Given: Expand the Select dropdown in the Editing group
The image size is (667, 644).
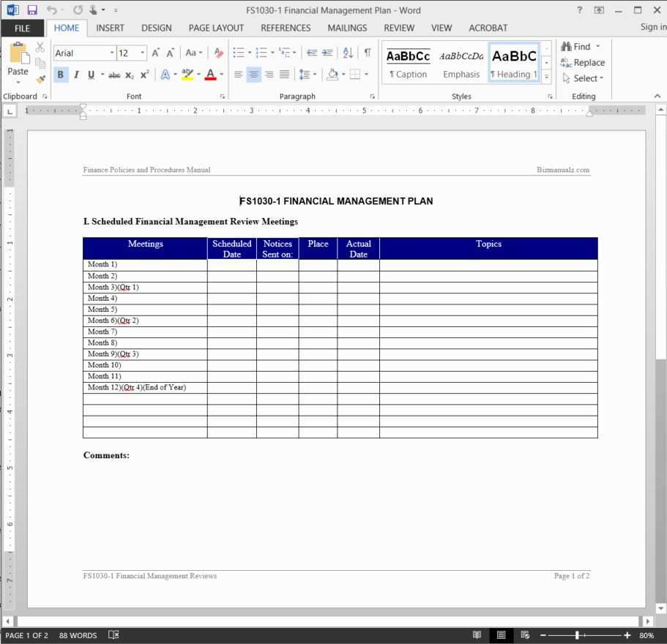Looking at the screenshot, I should pos(584,78).
